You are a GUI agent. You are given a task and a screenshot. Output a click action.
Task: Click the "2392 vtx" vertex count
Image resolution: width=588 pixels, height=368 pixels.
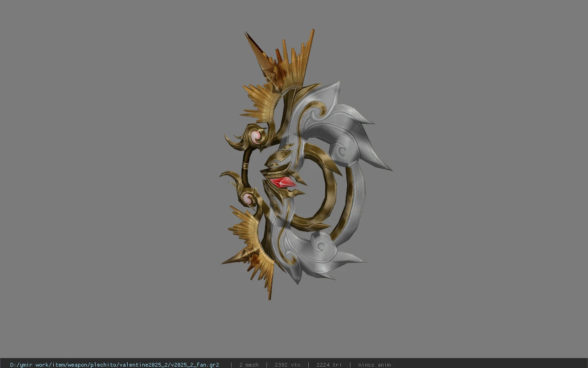(x=287, y=365)
